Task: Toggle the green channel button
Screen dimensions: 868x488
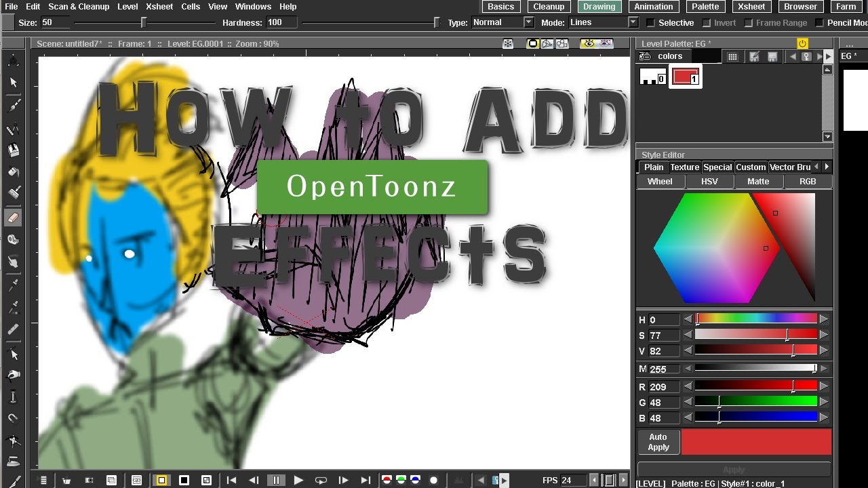Action: tap(401, 481)
